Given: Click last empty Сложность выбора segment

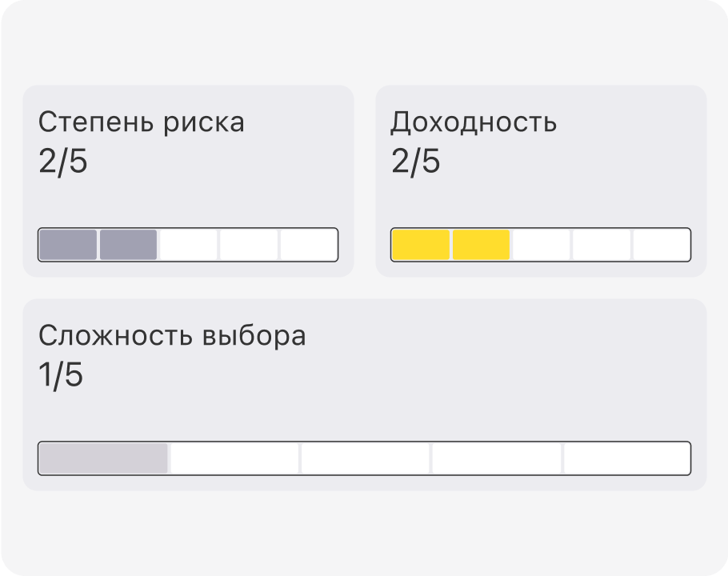Looking at the screenshot, I should [x=626, y=458].
